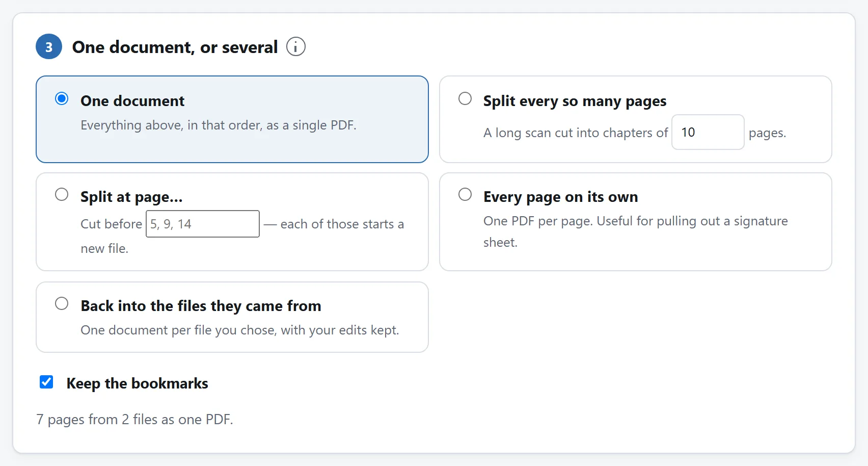Click the 7 pages from 2 files summary
Viewport: 868px width, 466px height.
(134, 419)
